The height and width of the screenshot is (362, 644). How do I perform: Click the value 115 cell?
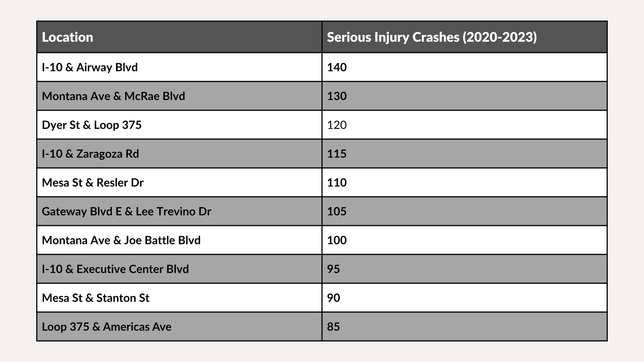pyautogui.click(x=465, y=154)
